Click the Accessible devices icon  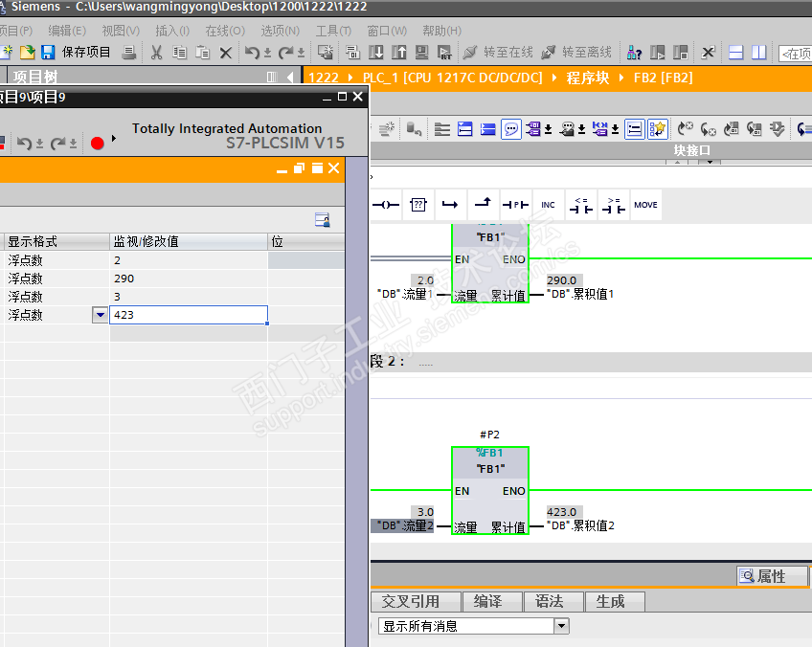click(634, 53)
